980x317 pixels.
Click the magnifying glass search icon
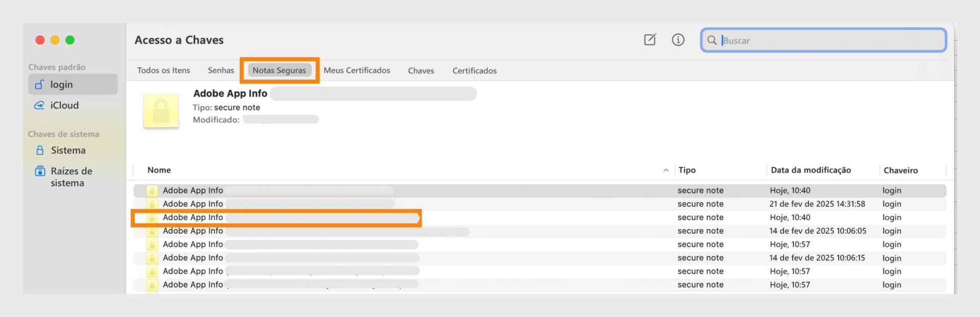click(712, 40)
